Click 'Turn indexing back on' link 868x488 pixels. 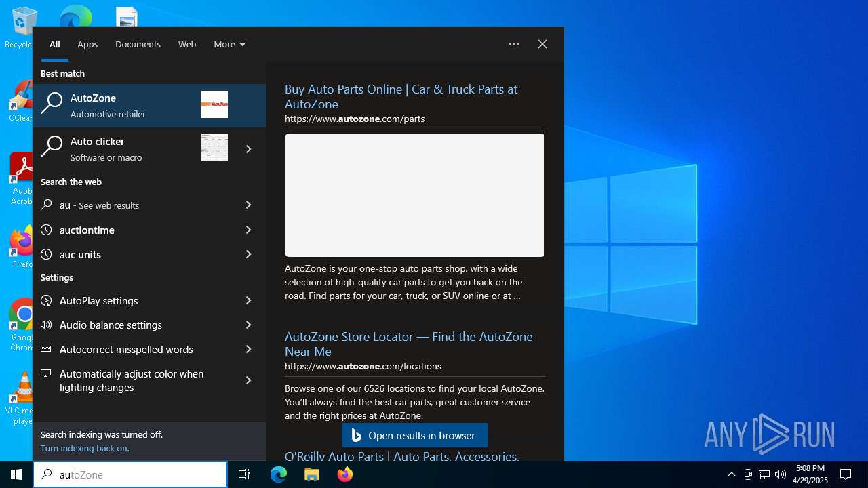click(85, 448)
